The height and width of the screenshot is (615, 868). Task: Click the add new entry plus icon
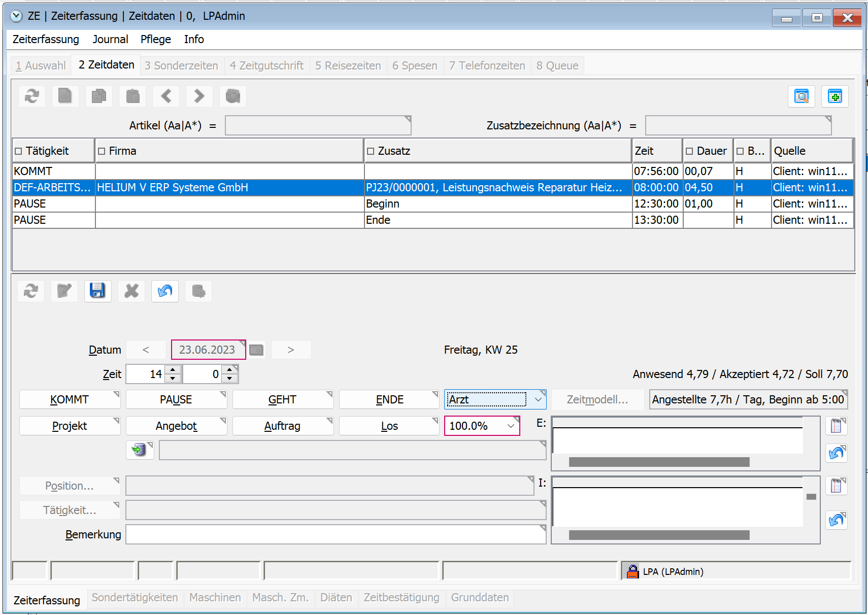(834, 96)
